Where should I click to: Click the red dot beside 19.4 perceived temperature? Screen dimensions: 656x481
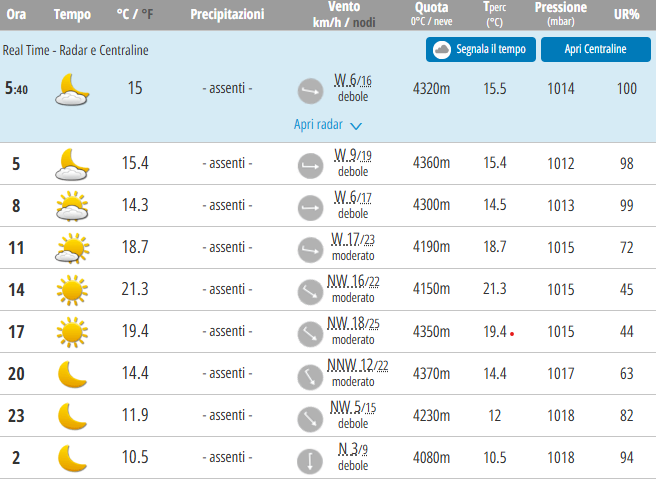pos(512,333)
